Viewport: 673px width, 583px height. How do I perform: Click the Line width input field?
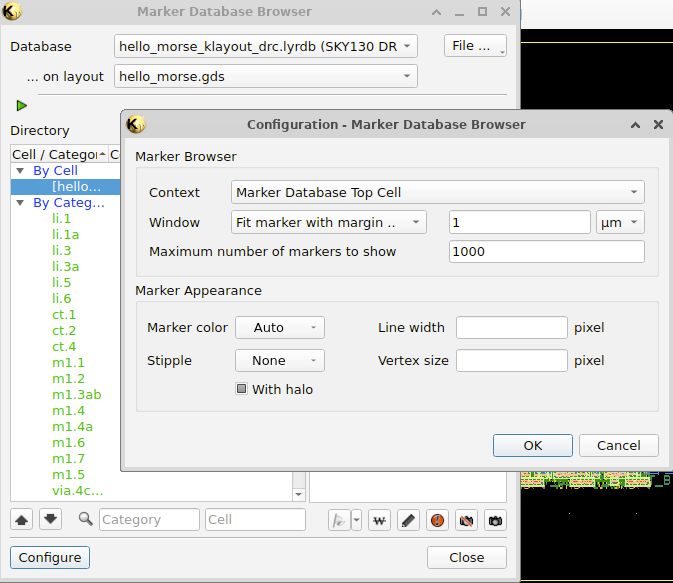[511, 327]
